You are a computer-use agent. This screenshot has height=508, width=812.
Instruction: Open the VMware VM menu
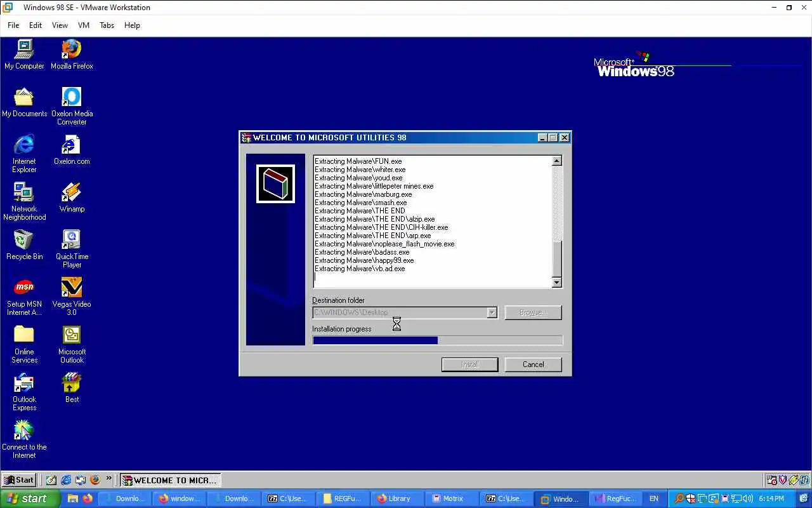tap(84, 25)
